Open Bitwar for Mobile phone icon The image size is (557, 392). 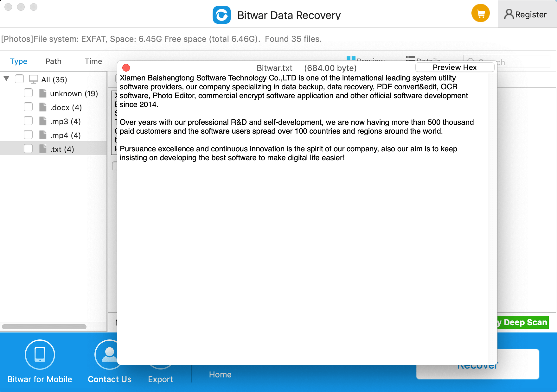point(40,355)
